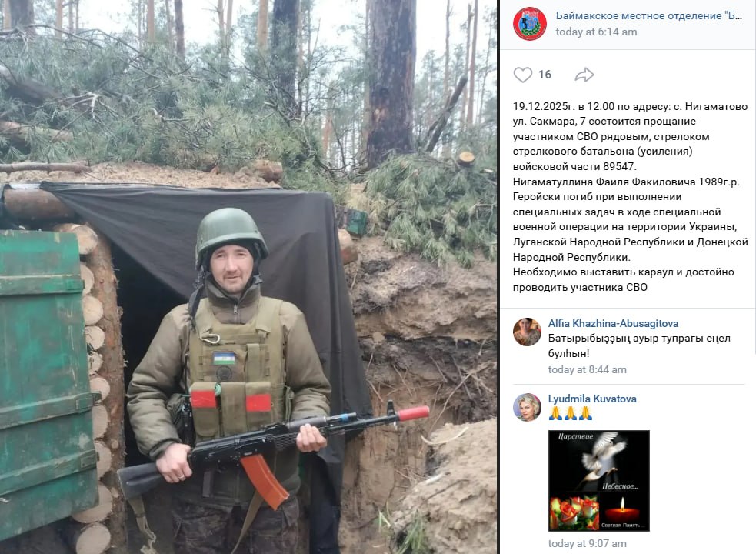Open the Баймакское местное отделение community page link
Screen dimensions: 756x554
649,15
